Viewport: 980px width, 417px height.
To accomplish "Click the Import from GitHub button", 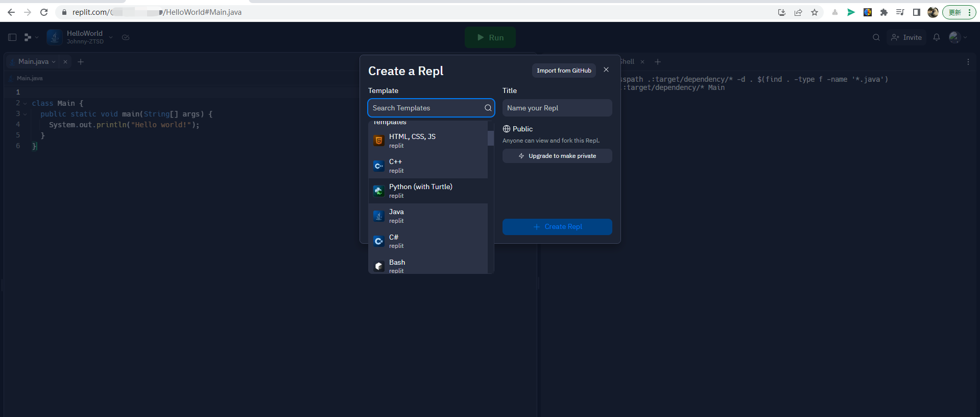I will [564, 71].
